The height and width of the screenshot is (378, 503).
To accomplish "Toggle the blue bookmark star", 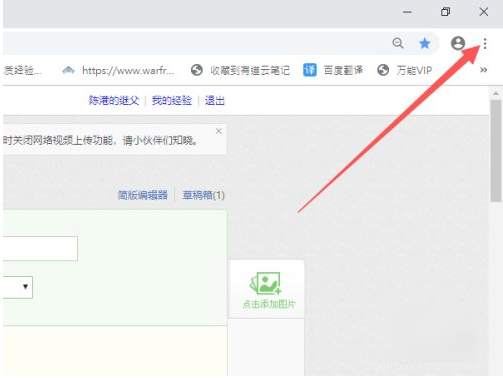I will point(425,43).
